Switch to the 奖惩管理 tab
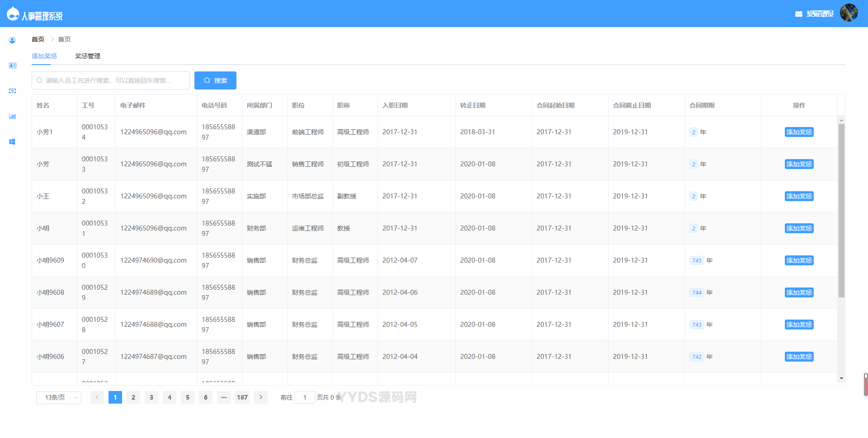The image size is (868, 438). (88, 56)
